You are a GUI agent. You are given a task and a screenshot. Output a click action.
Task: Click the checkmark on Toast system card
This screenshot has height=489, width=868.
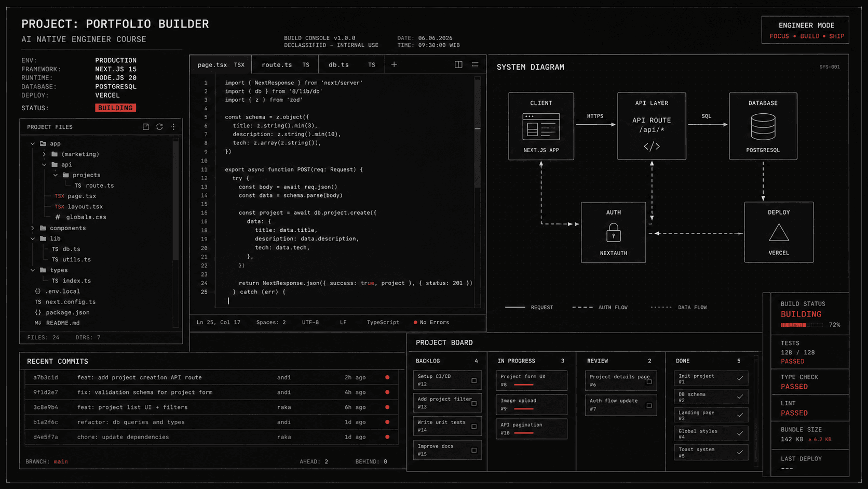coord(740,452)
